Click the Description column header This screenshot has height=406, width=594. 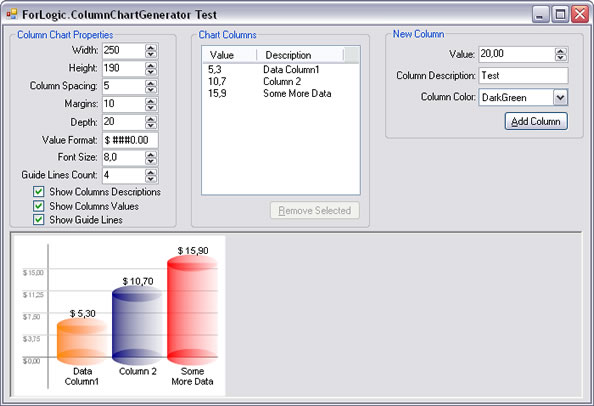coord(300,55)
